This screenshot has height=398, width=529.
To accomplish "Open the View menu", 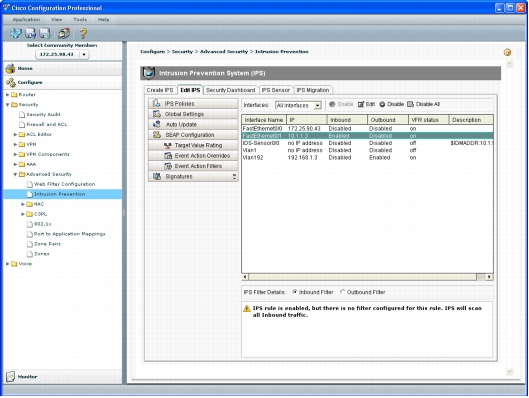I will [x=56, y=20].
